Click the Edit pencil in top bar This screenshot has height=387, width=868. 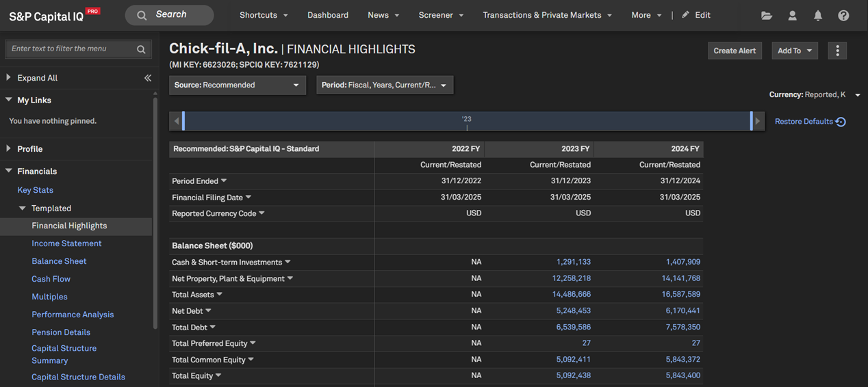[685, 15]
